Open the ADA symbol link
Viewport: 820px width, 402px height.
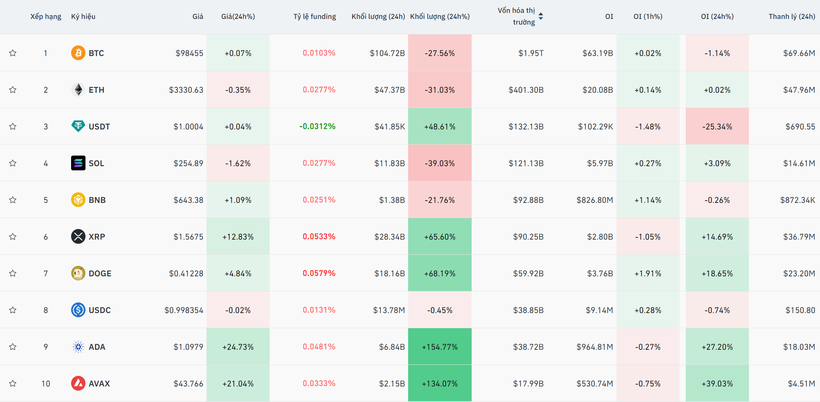click(97, 347)
